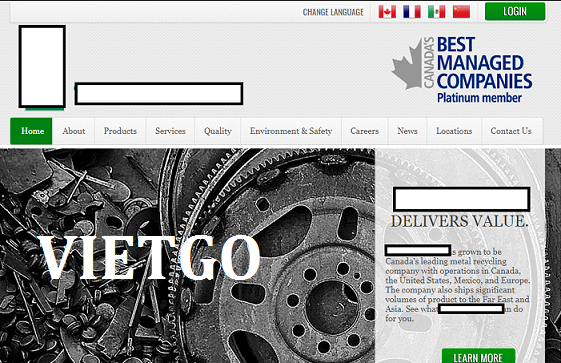Image resolution: width=561 pixels, height=363 pixels.
Task: Navigate to the Quality page
Action: [218, 131]
